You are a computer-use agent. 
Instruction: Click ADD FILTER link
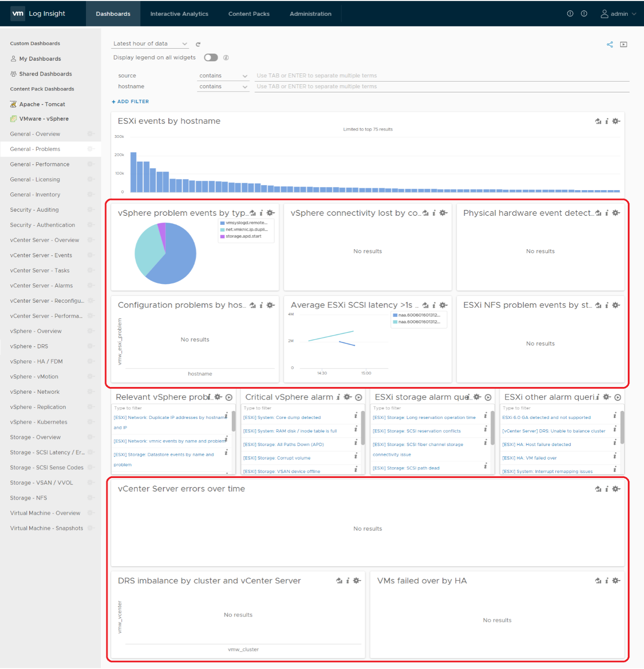(x=131, y=102)
